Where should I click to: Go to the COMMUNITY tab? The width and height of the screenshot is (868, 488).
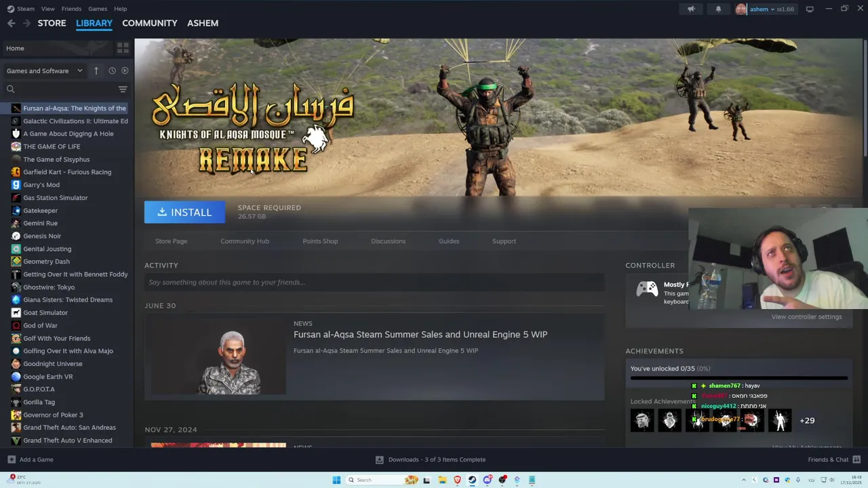click(x=150, y=23)
